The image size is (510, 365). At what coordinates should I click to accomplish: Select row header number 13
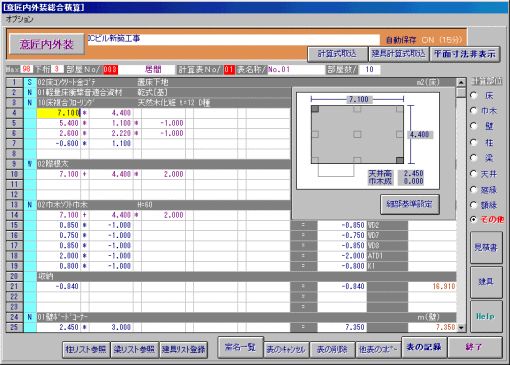(14, 205)
